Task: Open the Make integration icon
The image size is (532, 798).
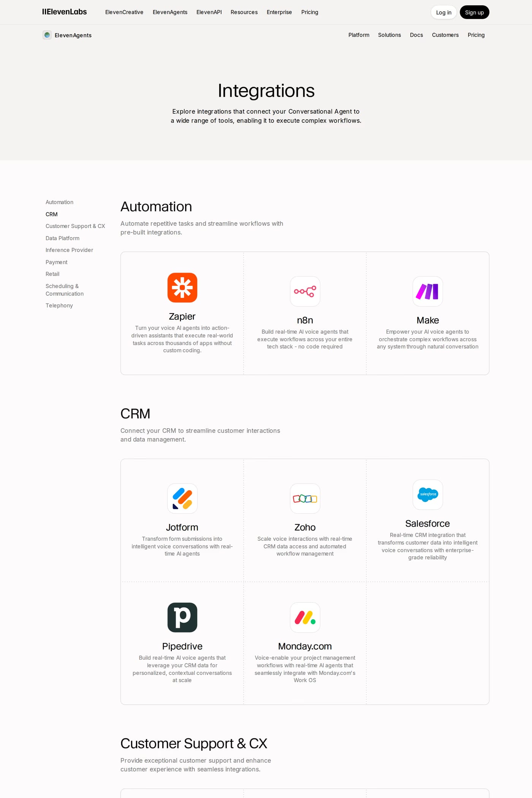Action: tap(428, 291)
